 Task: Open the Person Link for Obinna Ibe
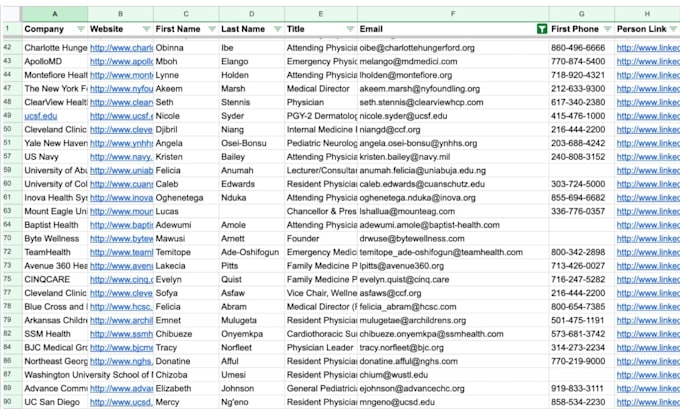coord(648,48)
